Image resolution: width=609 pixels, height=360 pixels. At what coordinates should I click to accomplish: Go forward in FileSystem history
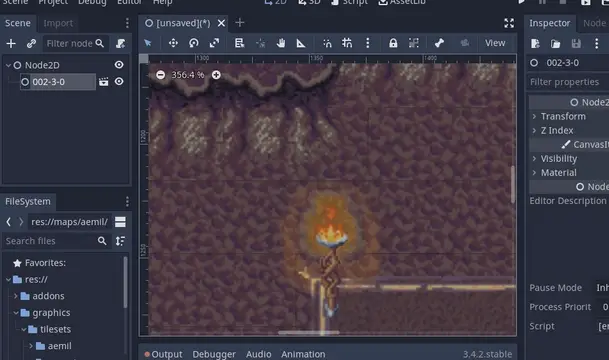point(21,222)
